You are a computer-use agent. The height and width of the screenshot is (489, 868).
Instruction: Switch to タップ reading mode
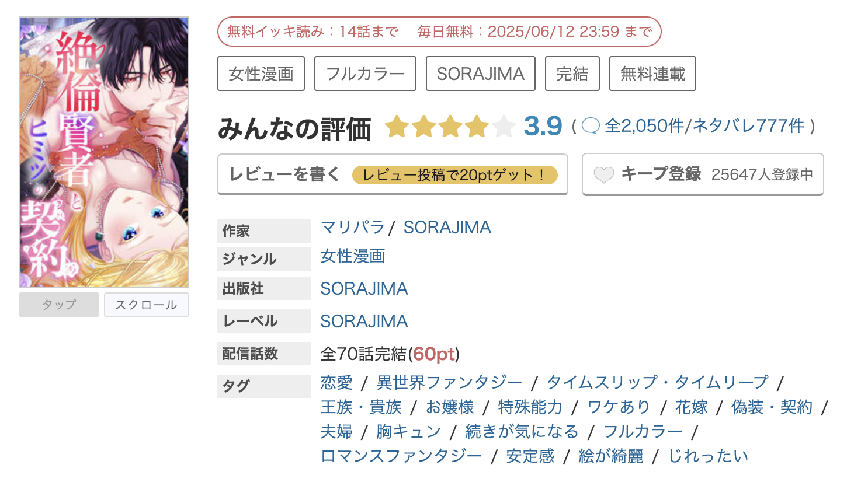[58, 304]
